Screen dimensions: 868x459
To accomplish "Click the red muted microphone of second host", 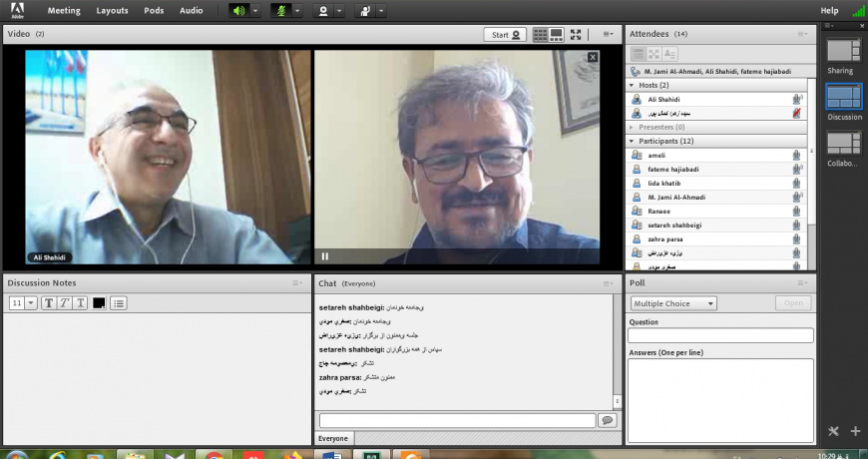I will pos(796,113).
